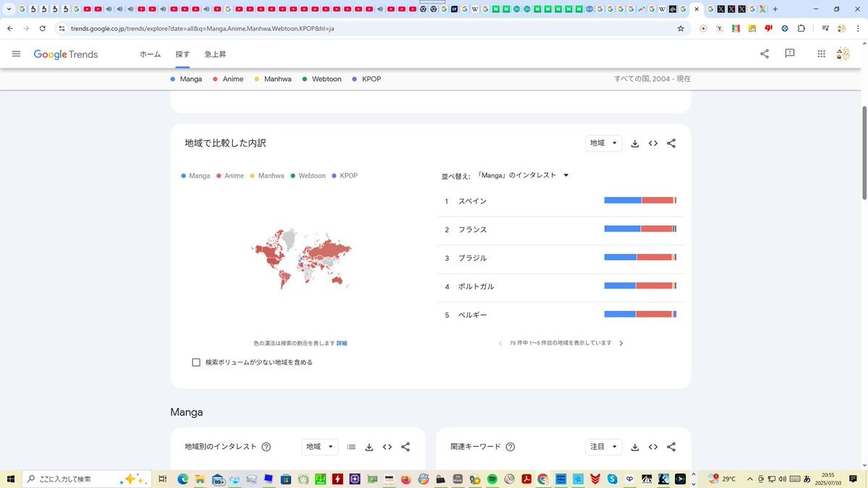Select the ポルトガル row
868x488 pixels.
coord(561,286)
